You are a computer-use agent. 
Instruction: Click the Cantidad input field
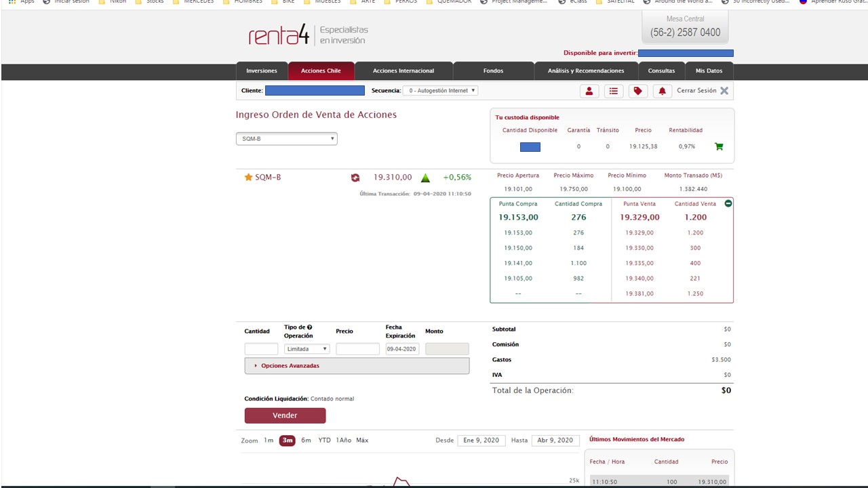(261, 349)
